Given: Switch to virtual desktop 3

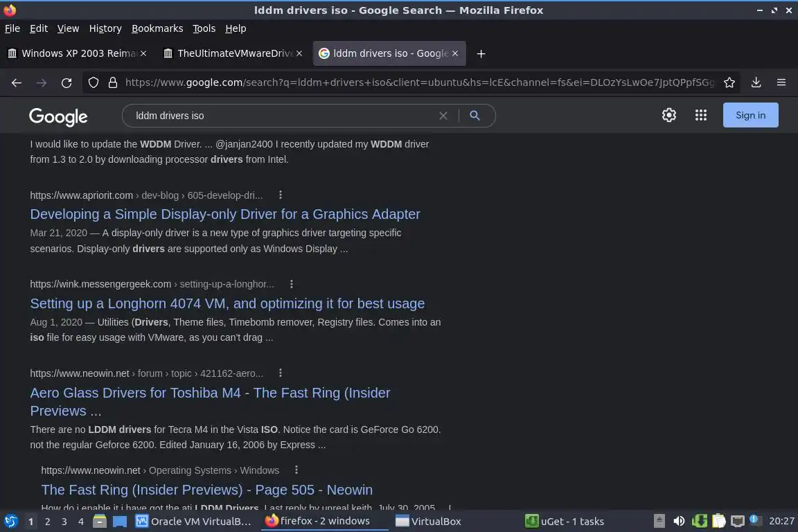Looking at the screenshot, I should [x=64, y=522].
